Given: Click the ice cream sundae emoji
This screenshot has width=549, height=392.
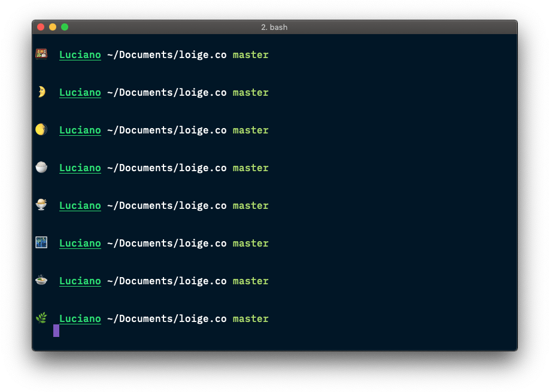Looking at the screenshot, I should (41, 205).
